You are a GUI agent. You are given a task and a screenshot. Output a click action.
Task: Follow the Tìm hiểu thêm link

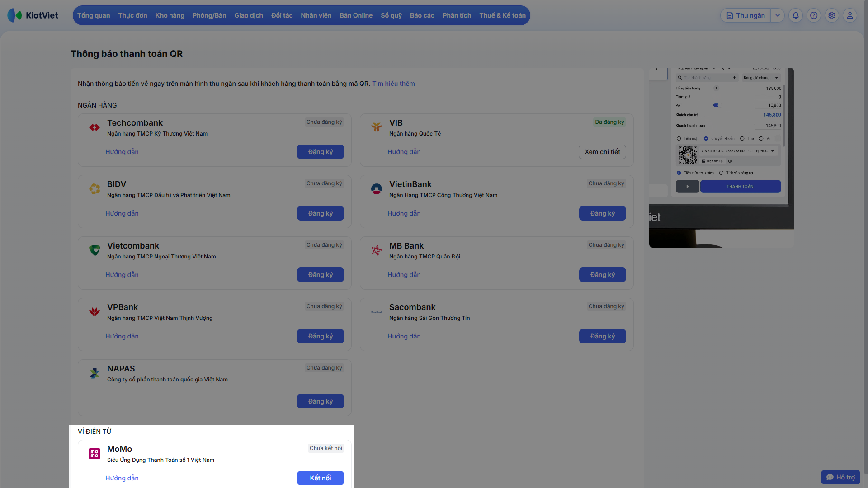tap(393, 84)
